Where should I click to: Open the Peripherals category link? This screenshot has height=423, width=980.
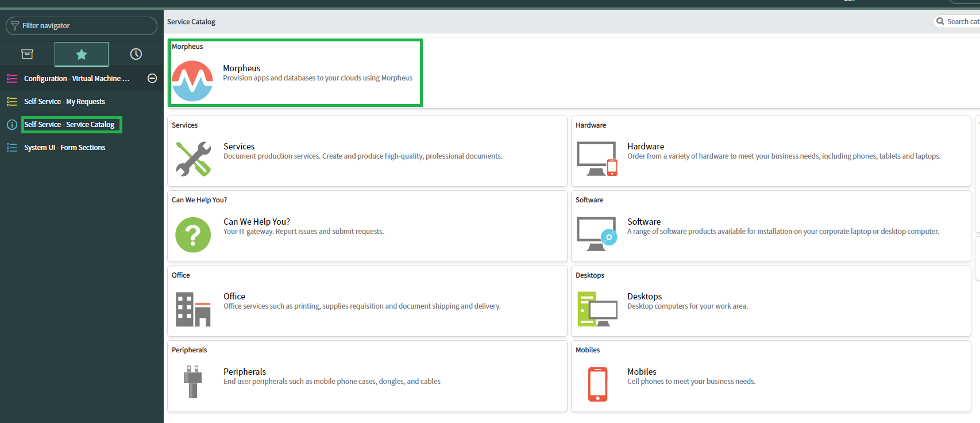coord(245,372)
